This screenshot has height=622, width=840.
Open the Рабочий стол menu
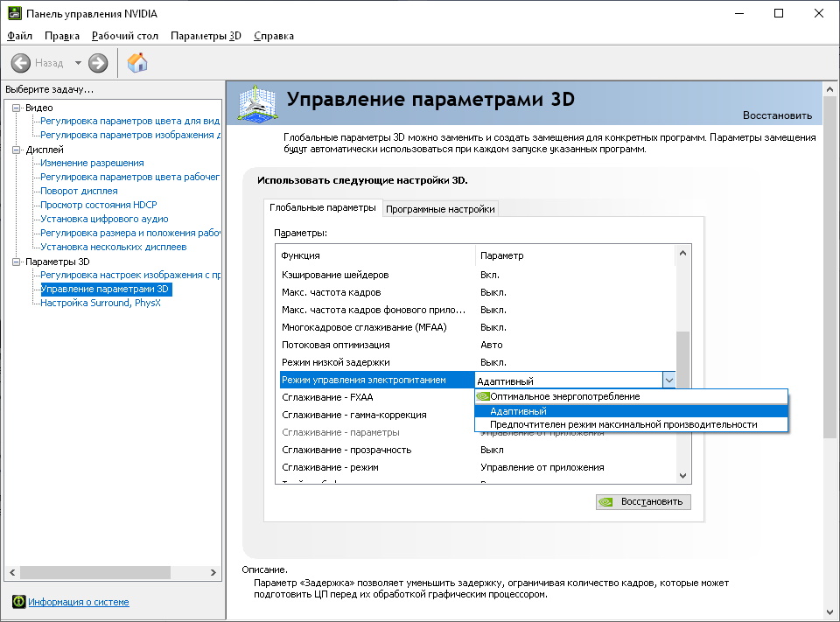(x=125, y=36)
